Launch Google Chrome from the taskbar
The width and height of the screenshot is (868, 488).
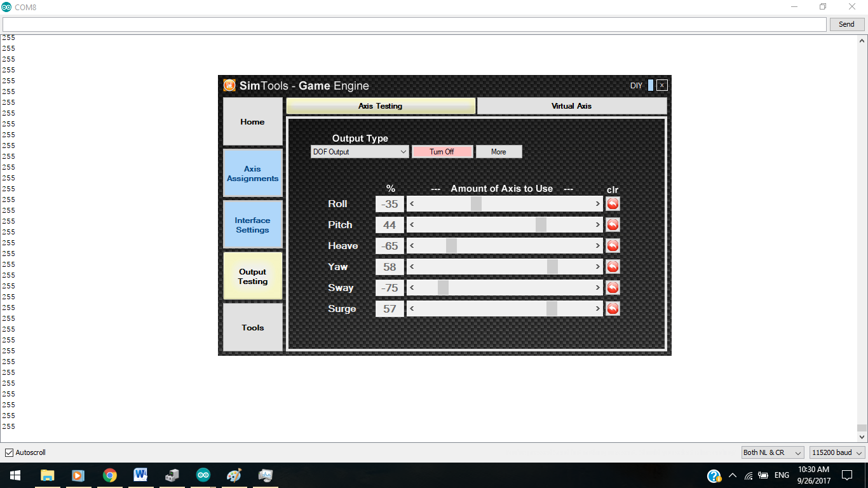(x=109, y=475)
